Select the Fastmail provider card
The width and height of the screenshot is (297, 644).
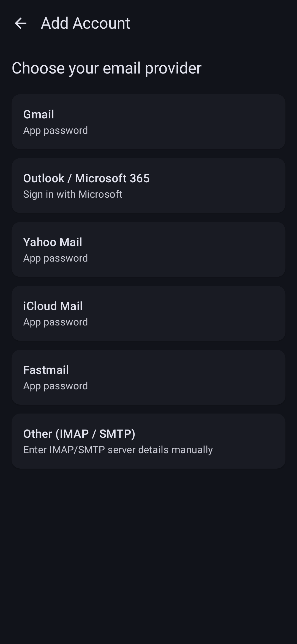[x=148, y=377]
